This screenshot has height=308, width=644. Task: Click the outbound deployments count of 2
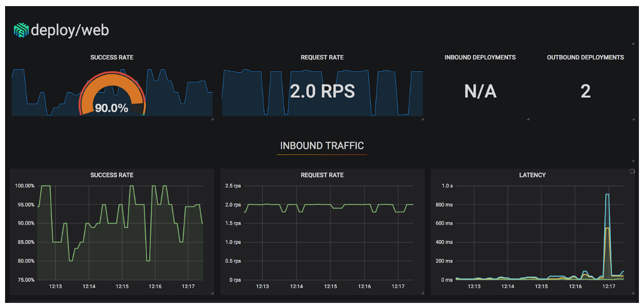585,91
